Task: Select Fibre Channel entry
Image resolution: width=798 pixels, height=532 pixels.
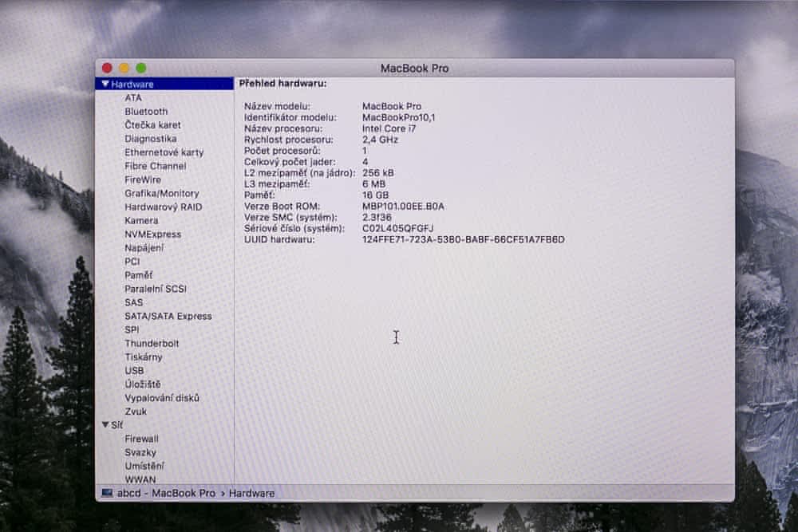Action: (156, 167)
